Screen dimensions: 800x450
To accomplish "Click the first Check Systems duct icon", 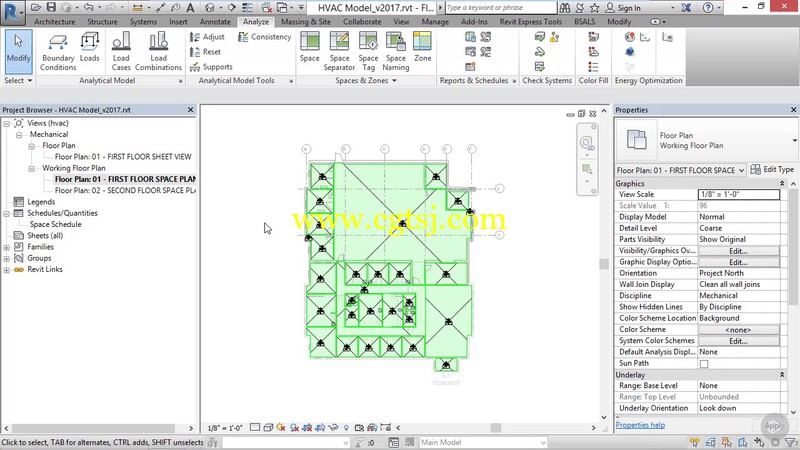I will click(540, 37).
